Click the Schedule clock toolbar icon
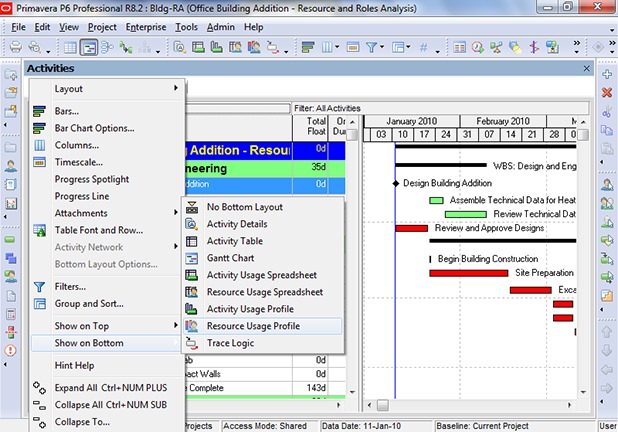Viewport: 618px width, 432px height. click(478, 48)
